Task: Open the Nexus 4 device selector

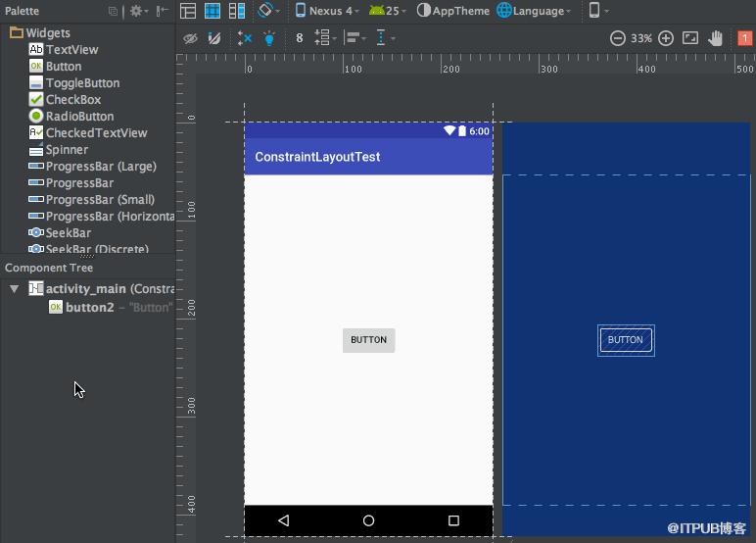Action: (327, 11)
